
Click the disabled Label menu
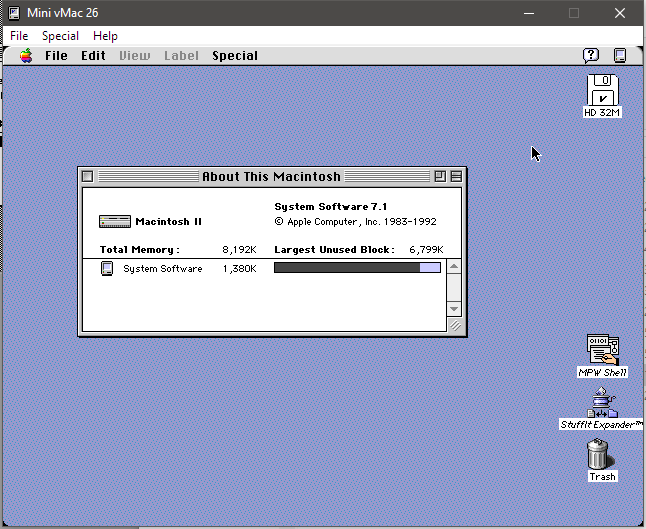pos(181,56)
